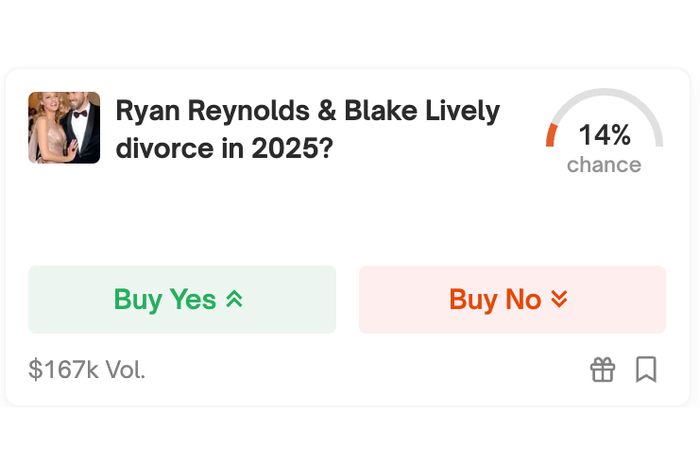This screenshot has height=467, width=700.
Task: Bookmark the Reynolds & Lively divorce market
Action: click(x=646, y=370)
